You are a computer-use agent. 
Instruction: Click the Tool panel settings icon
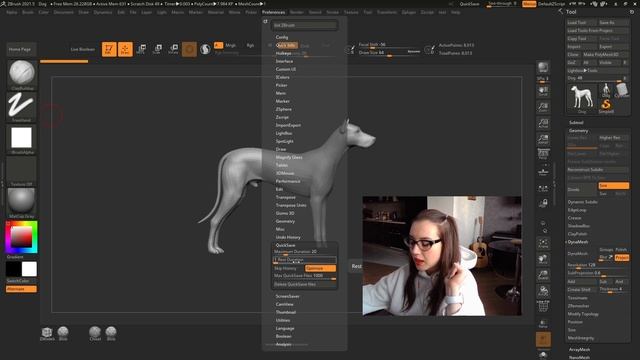(x=632, y=12)
